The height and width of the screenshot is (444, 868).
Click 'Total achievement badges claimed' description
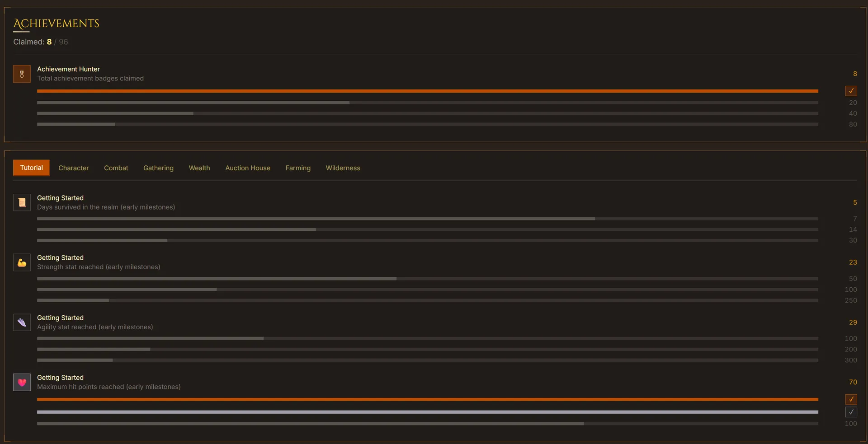tap(90, 79)
